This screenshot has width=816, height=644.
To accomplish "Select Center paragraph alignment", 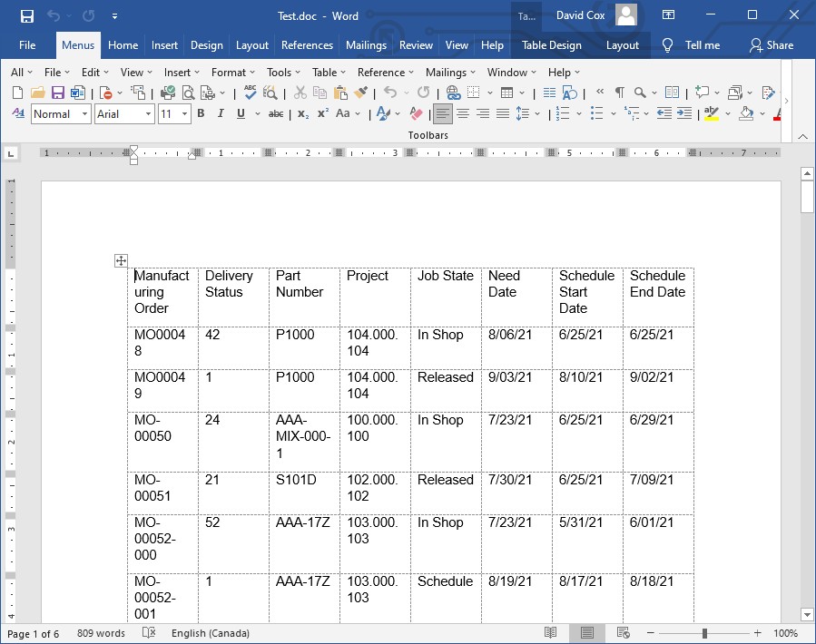I will point(463,113).
